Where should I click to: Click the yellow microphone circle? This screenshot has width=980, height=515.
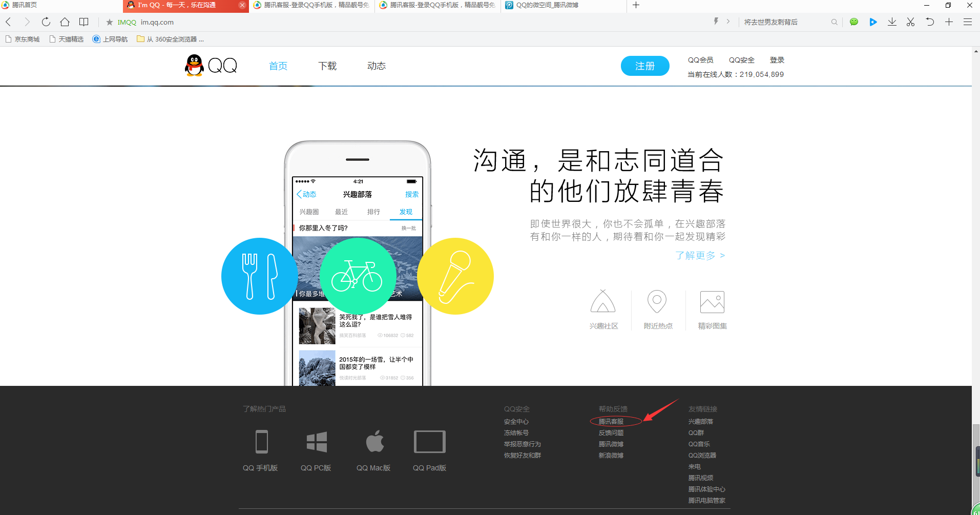tap(455, 276)
